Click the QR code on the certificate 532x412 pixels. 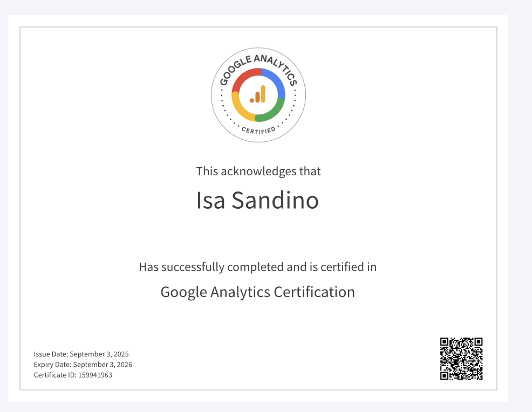coord(461,359)
